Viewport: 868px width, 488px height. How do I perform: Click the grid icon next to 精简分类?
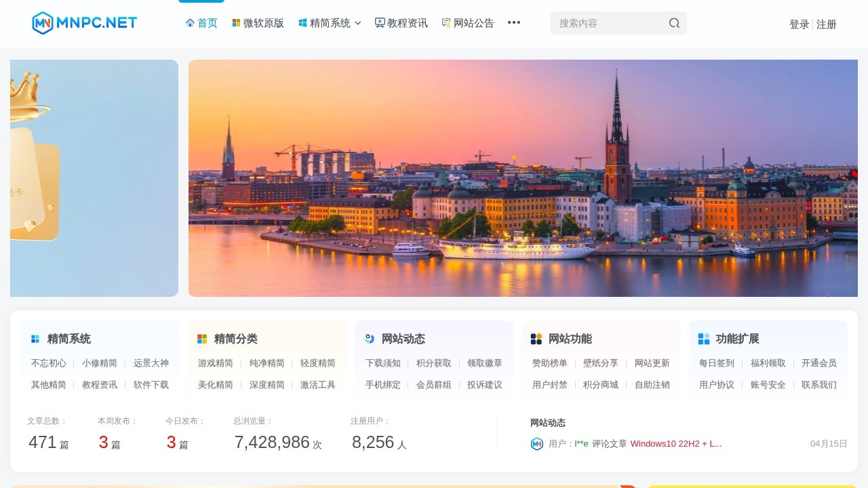[201, 338]
